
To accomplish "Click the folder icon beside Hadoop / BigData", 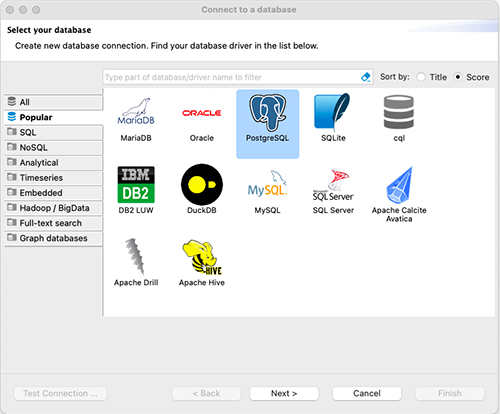I will pyautogui.click(x=12, y=207).
